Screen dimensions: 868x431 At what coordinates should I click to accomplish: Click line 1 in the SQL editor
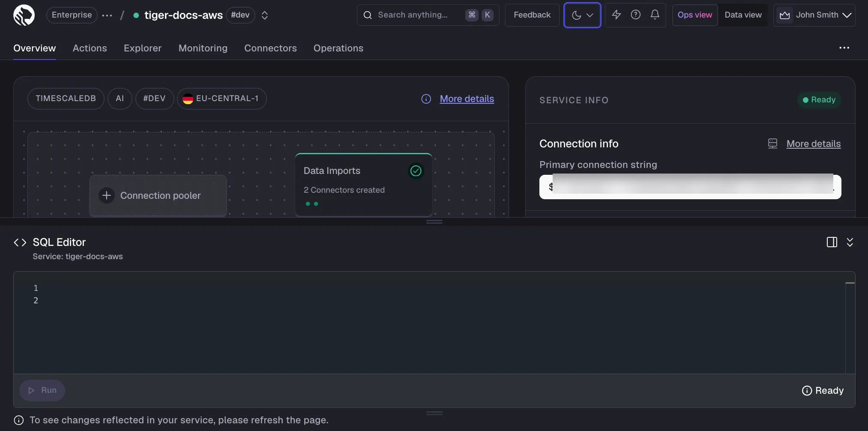(x=36, y=288)
